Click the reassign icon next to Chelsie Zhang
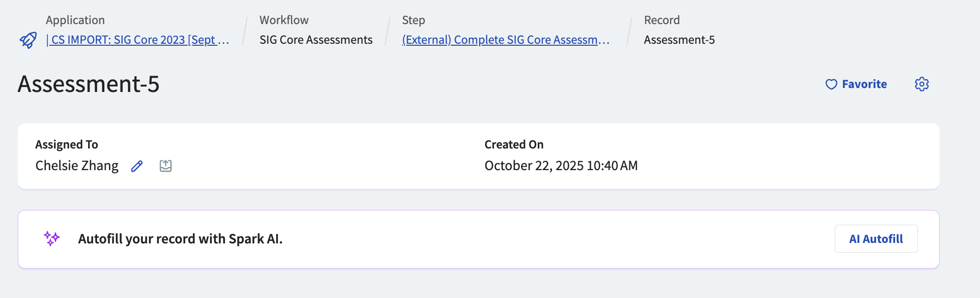This screenshot has width=980, height=298. 166,166
